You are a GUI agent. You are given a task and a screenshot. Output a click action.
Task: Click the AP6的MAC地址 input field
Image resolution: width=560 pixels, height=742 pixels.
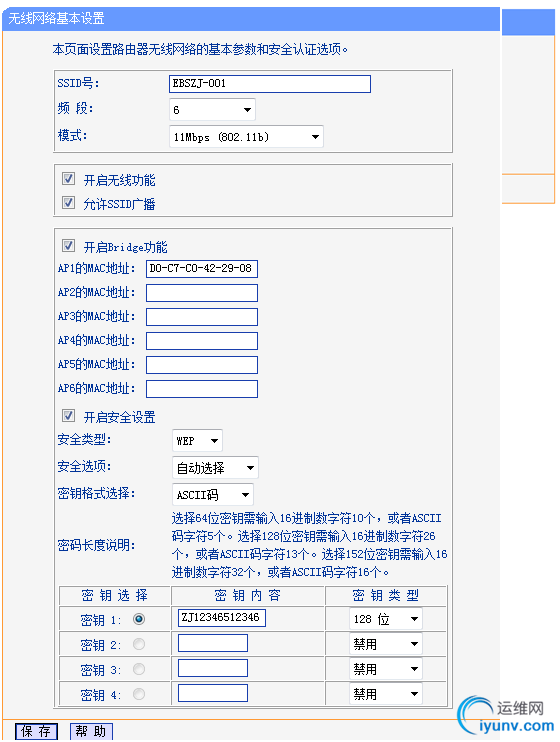[x=202, y=389]
